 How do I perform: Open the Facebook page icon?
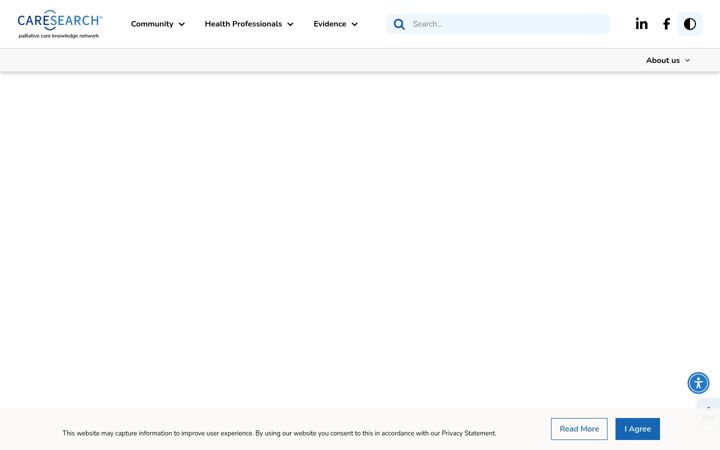point(666,24)
